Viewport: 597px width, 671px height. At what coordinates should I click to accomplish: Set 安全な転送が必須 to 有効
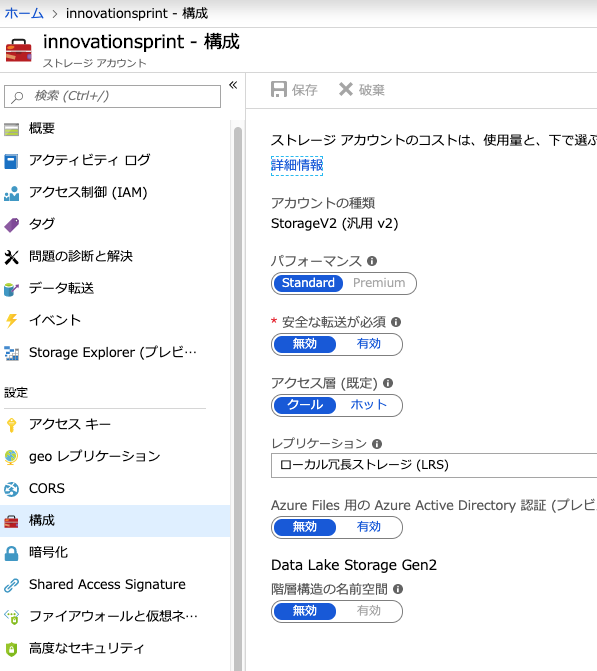[x=368, y=344]
